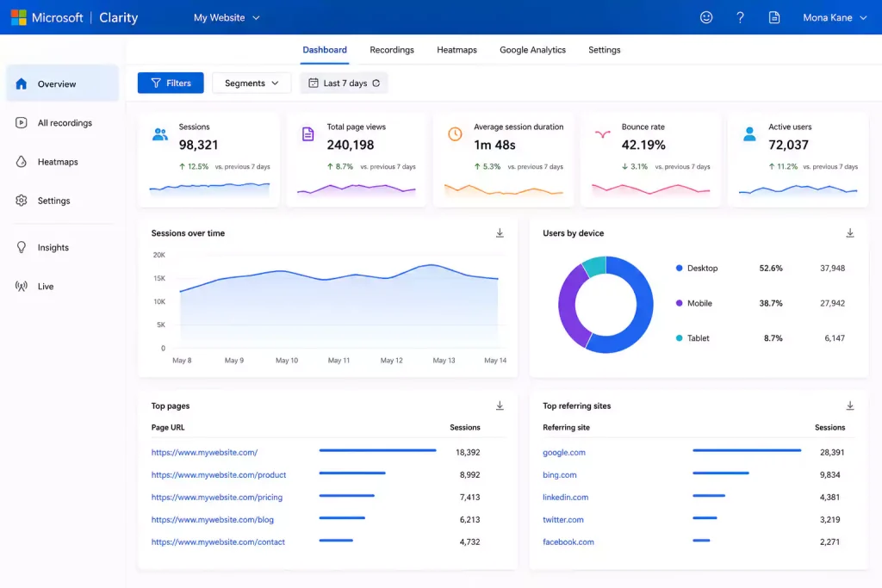The height and width of the screenshot is (588, 882).
Task: Open the facebook.com referring site link
Action: (568, 542)
